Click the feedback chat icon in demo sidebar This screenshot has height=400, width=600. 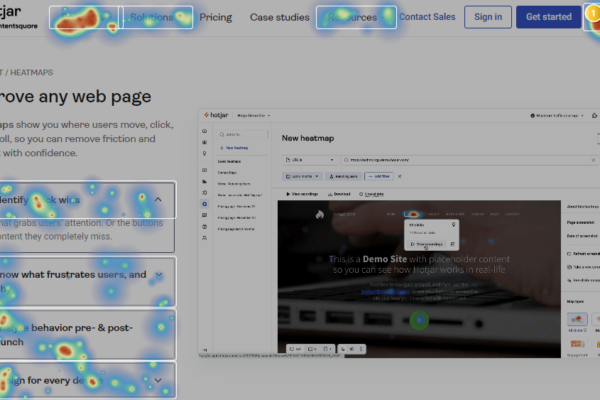[204, 215]
